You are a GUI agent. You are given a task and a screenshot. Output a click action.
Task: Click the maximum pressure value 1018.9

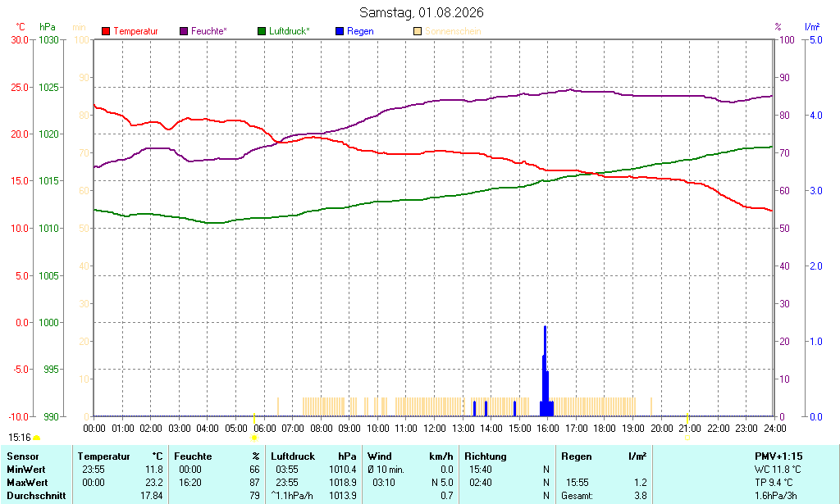[343, 482]
